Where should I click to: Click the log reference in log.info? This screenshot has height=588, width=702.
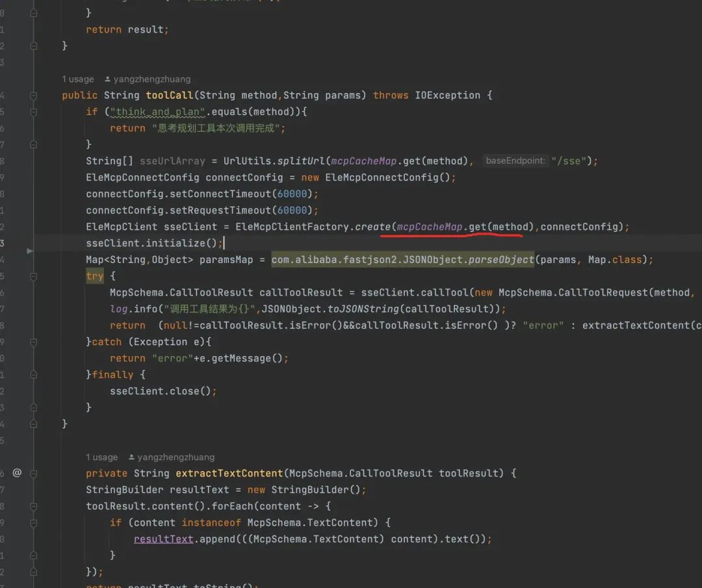pyautogui.click(x=119, y=309)
